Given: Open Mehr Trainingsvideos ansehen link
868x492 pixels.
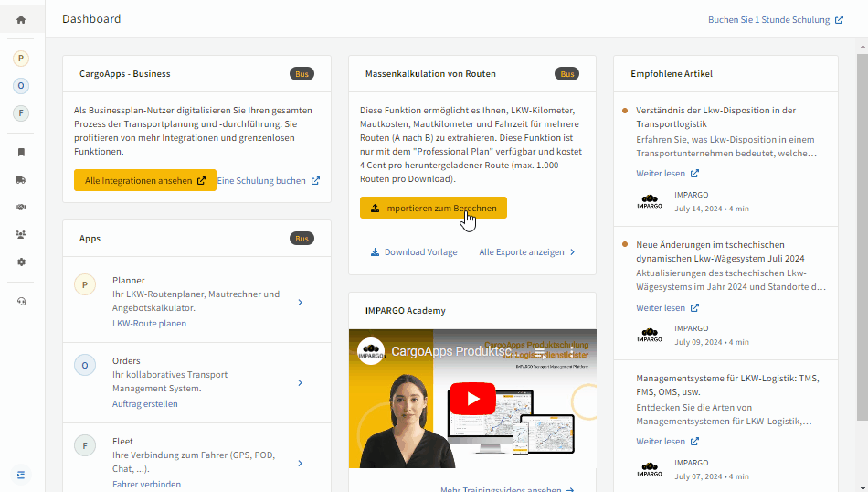Looking at the screenshot, I should [x=507, y=488].
